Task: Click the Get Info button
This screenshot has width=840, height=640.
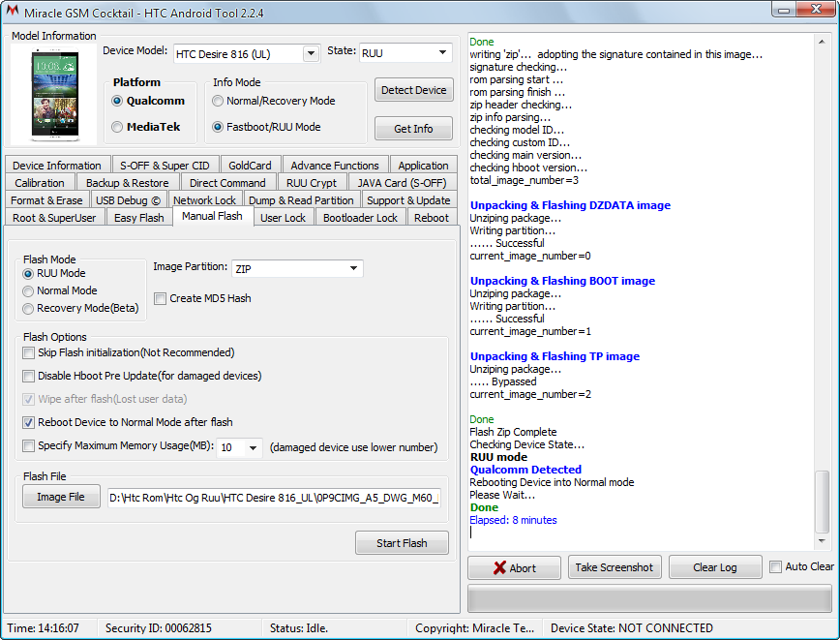Action: coord(413,129)
